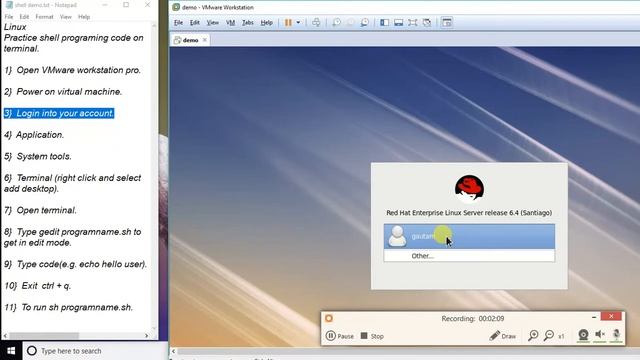640x360 pixels.
Task: Click the recorder's zoom in magnifier icon
Action: pos(533,336)
